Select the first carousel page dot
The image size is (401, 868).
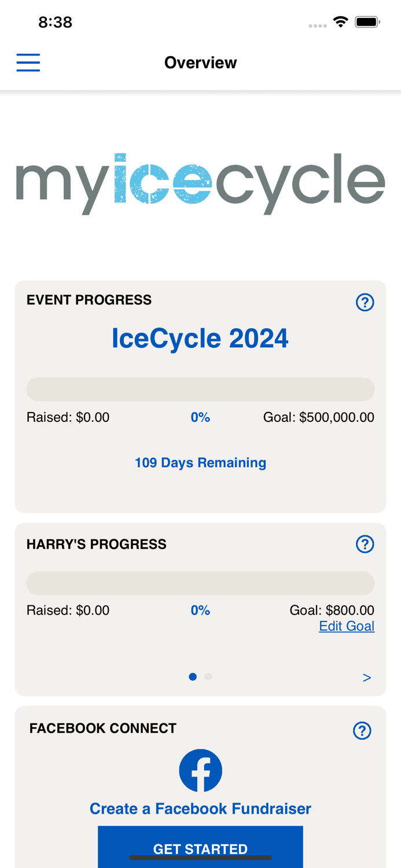[193, 676]
